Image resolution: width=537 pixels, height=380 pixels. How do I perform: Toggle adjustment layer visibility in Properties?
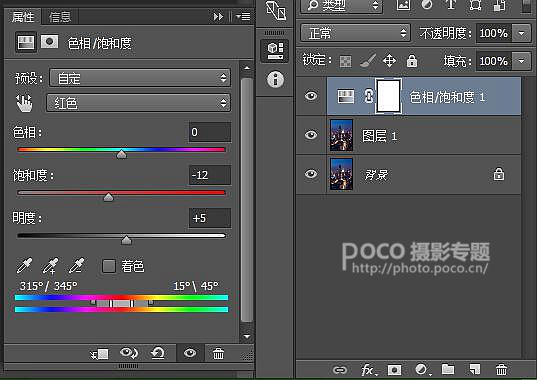coord(190,353)
